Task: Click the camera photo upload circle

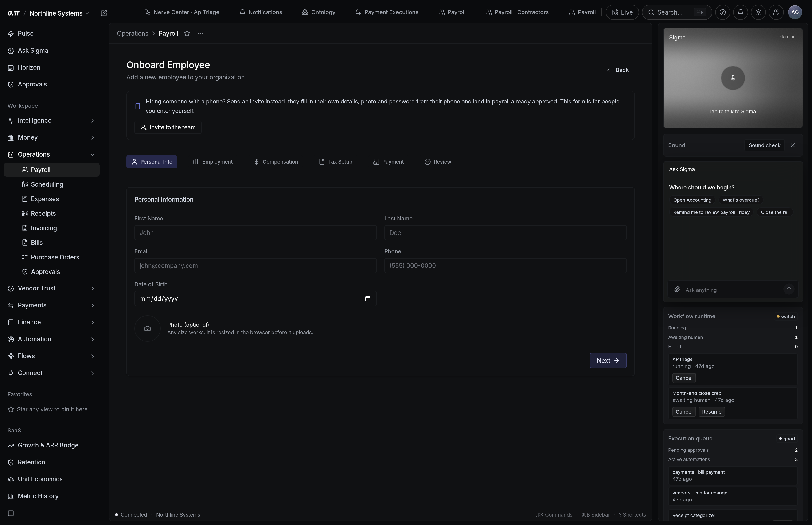Action: coord(148,329)
